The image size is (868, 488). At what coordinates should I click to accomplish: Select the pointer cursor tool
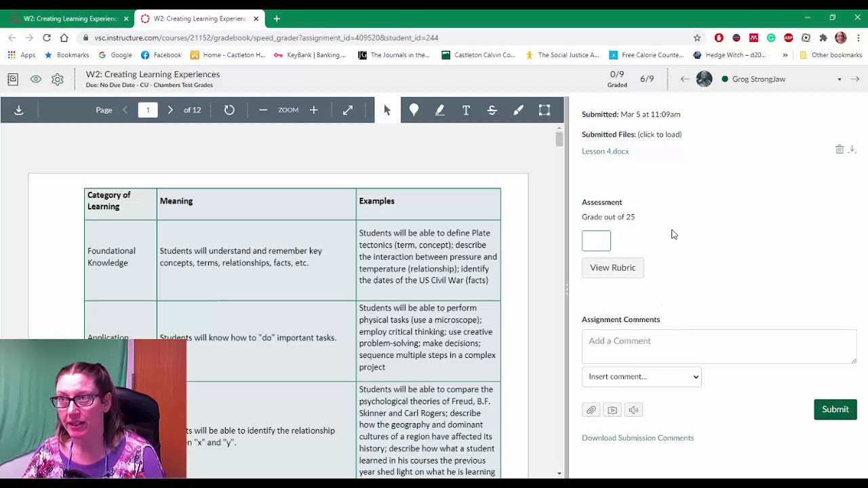[387, 110]
